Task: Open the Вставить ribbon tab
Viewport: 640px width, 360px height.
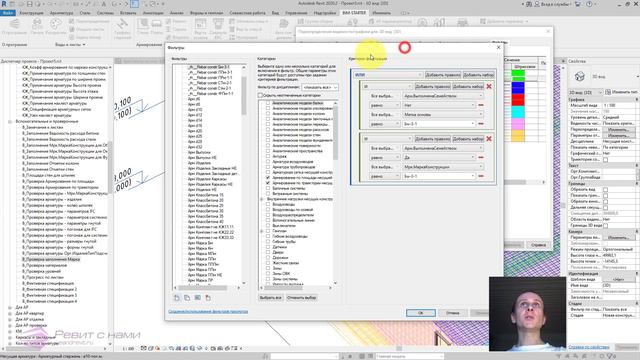Action: tap(128, 13)
